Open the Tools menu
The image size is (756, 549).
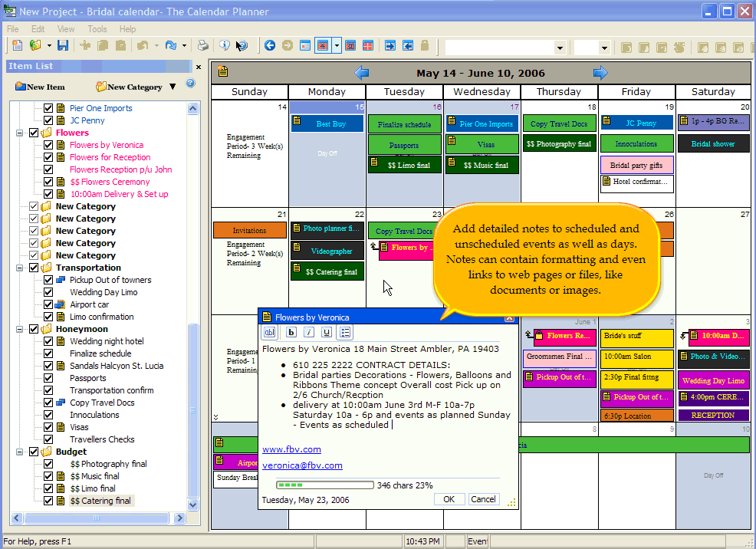[97, 29]
